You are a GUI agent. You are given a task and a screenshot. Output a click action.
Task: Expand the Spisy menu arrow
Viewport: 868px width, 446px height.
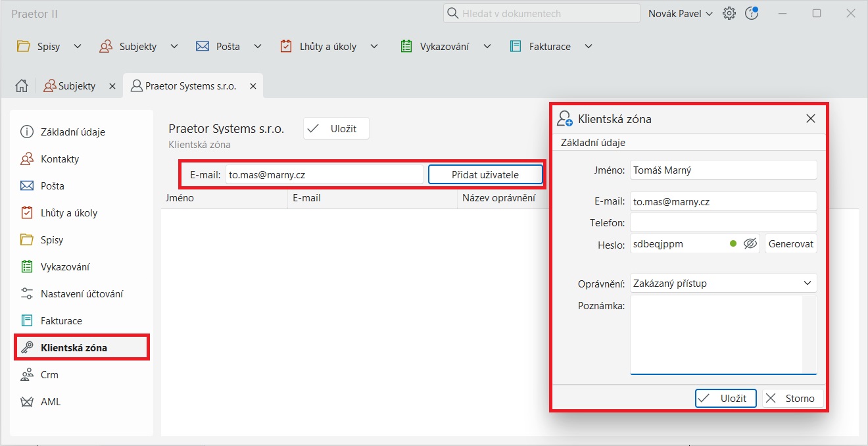(x=78, y=47)
